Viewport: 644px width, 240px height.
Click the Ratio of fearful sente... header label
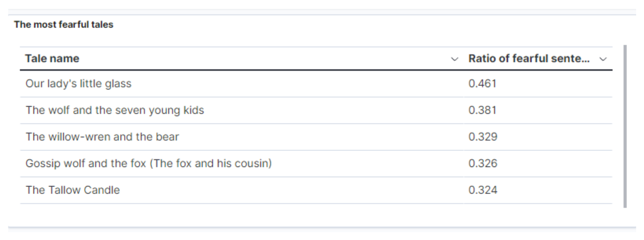point(529,59)
